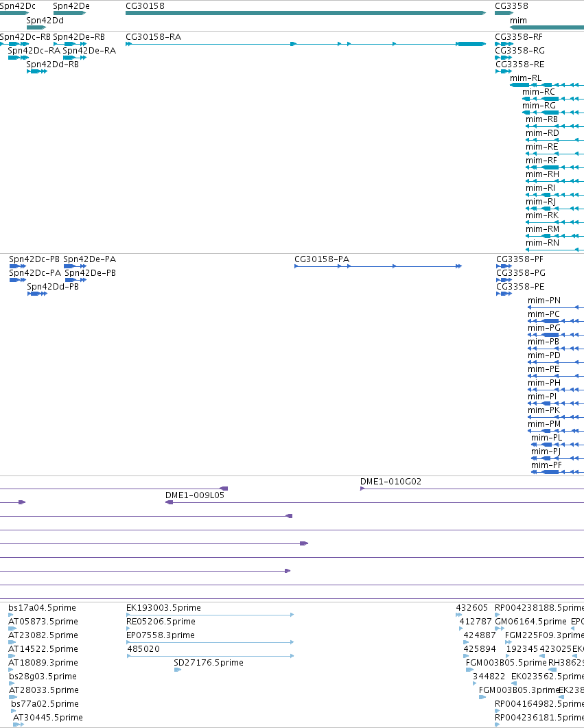The image size is (584, 728).
Task: Select EST label AT05873.5prime
Action: click(43, 622)
